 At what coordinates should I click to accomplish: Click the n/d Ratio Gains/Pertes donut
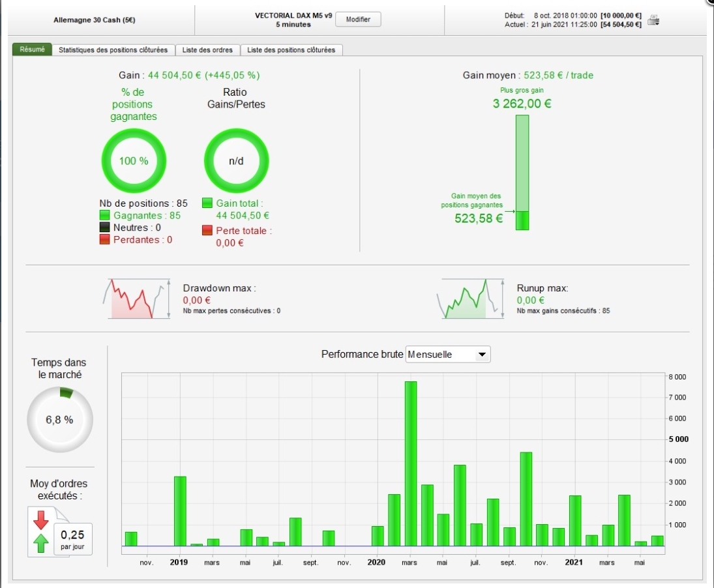236,160
